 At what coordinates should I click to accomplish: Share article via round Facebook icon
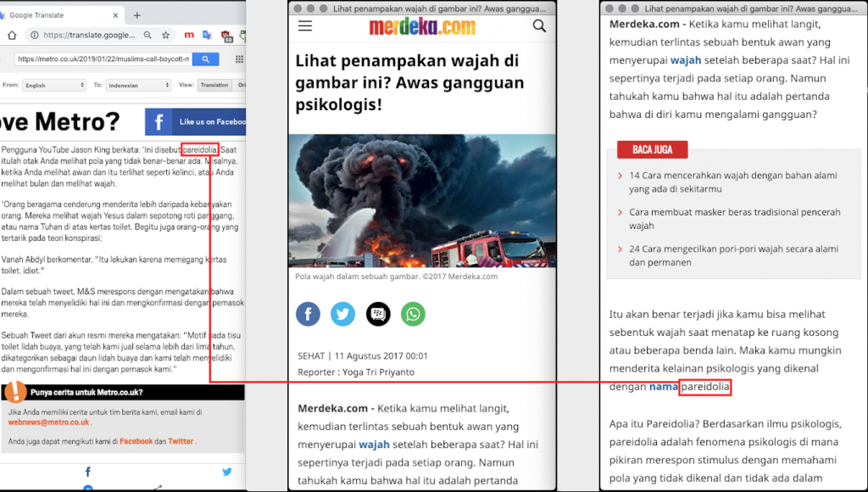coord(308,315)
